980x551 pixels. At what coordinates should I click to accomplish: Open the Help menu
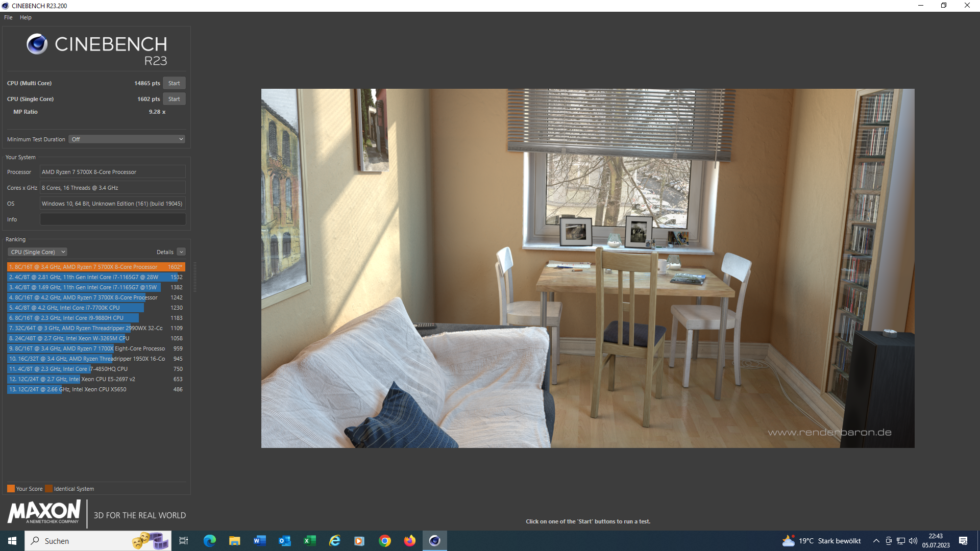26,17
